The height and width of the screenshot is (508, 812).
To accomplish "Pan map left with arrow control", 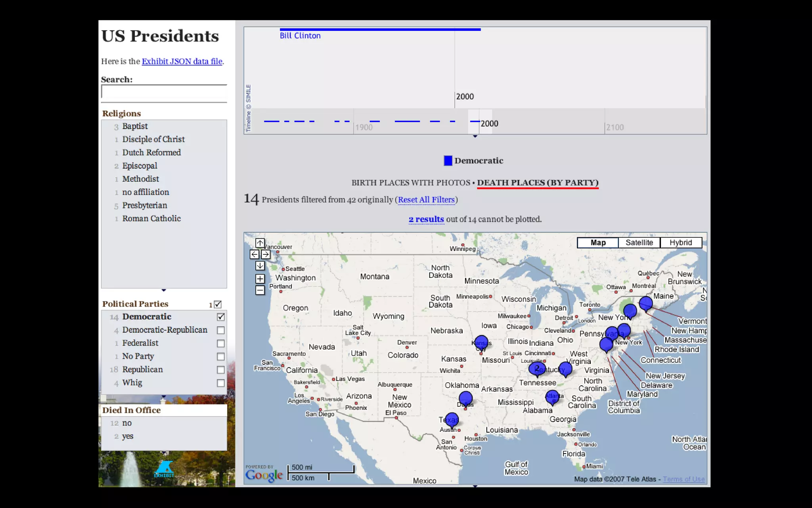I will pyautogui.click(x=254, y=254).
